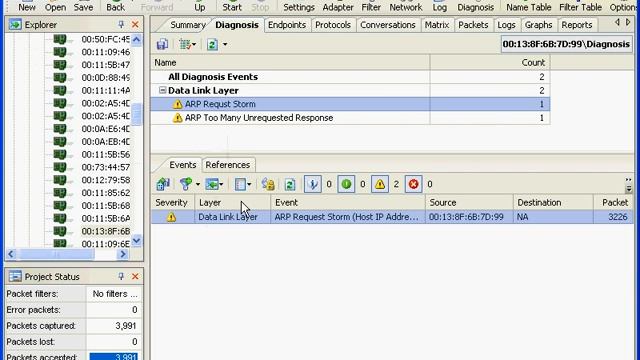Screen dimensions: 640x360
Task: Select node 00:12:79:58 in Explorer
Action: click(x=105, y=180)
